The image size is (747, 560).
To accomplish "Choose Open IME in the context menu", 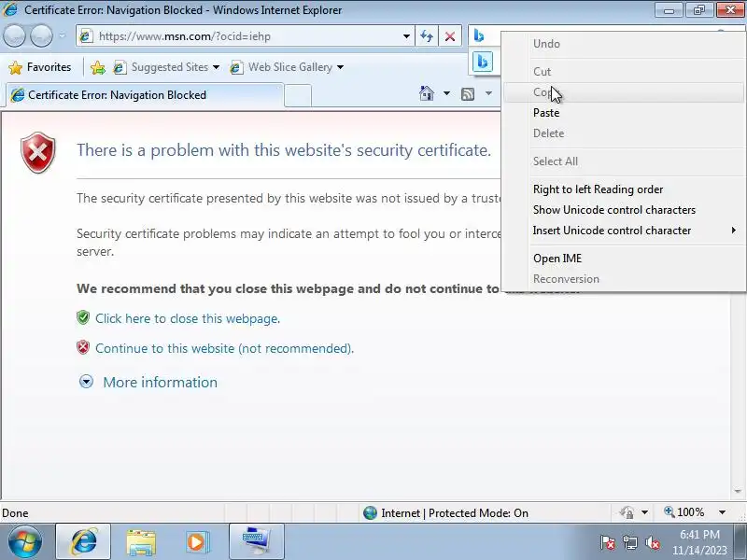I will click(624, 259).
